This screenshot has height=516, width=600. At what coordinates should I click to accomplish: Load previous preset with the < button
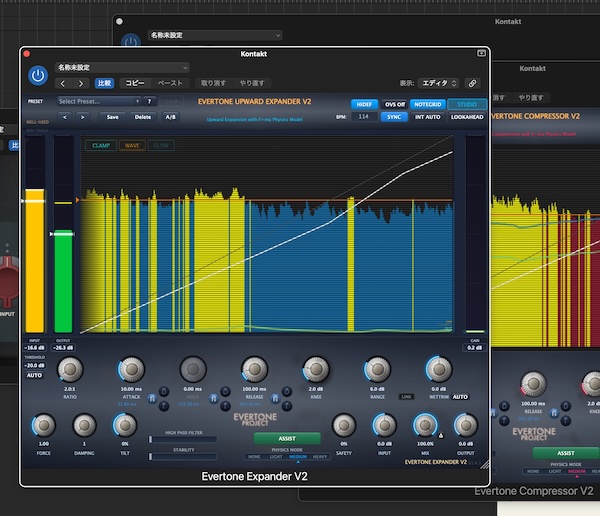point(65,117)
